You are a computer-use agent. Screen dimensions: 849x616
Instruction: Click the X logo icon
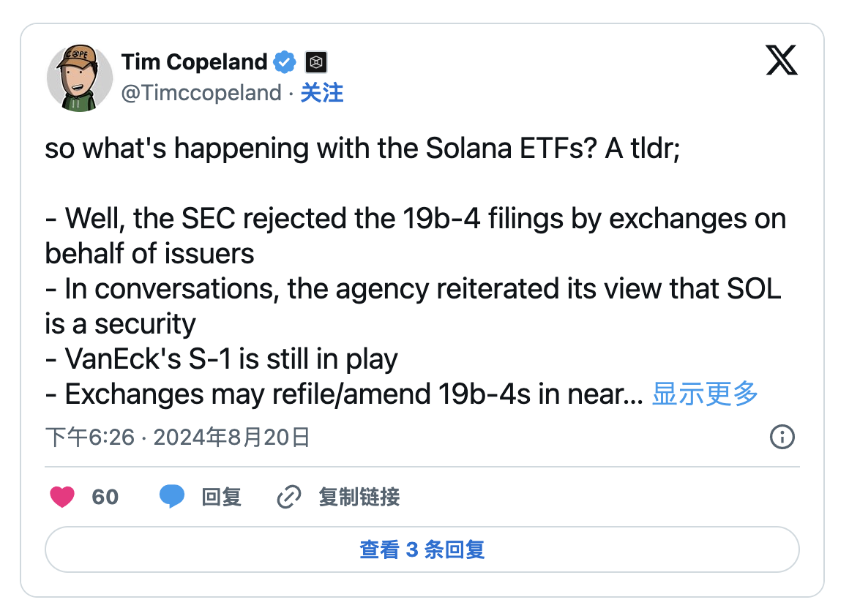[781, 60]
